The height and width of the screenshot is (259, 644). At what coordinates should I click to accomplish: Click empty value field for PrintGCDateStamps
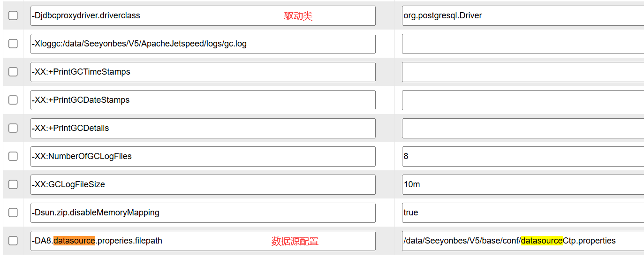pyautogui.click(x=523, y=100)
